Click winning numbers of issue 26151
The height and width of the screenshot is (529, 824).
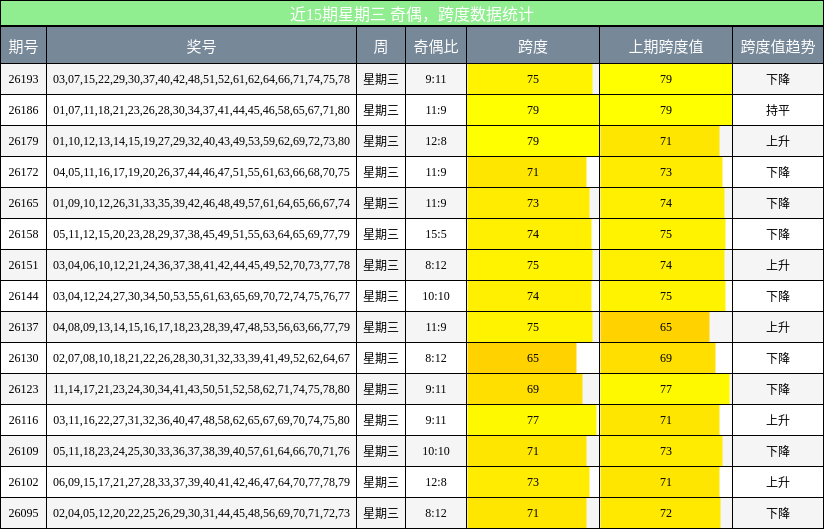tap(201, 265)
